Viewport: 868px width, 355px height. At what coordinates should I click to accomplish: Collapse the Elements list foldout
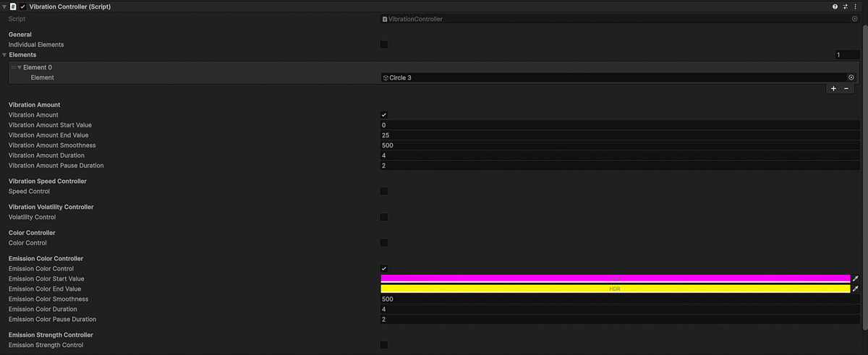point(5,55)
